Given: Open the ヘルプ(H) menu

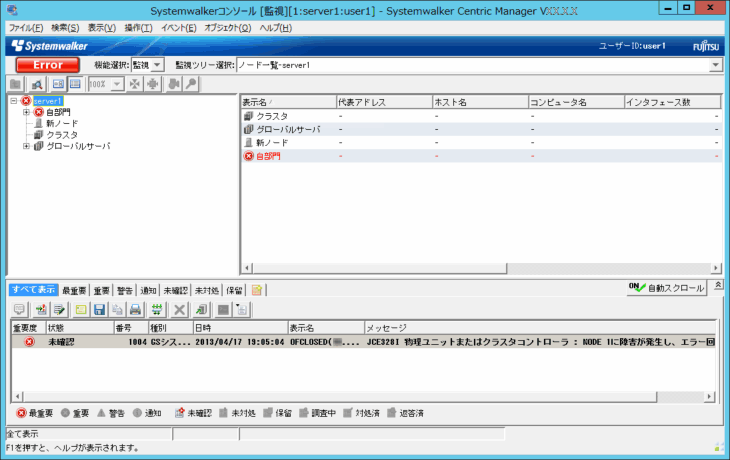Looking at the screenshot, I should [x=276, y=28].
